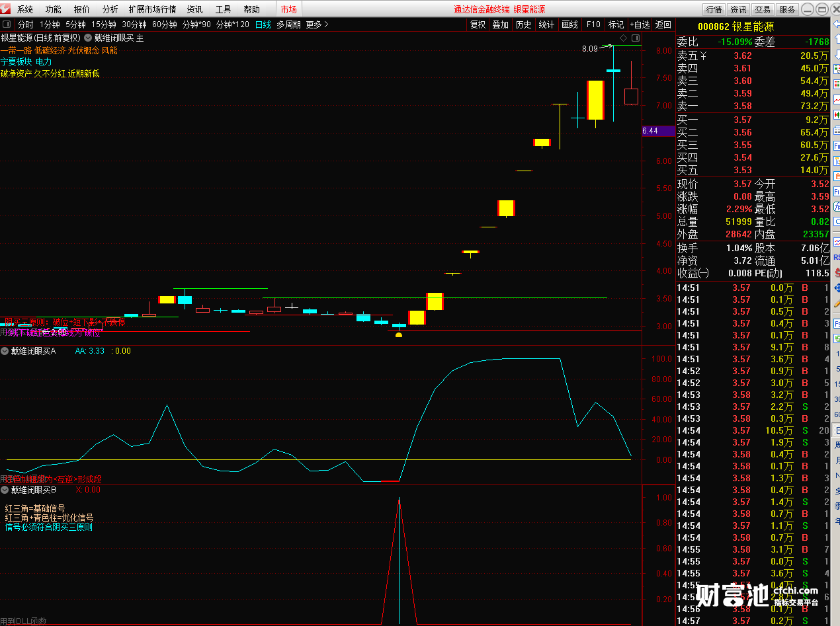Click the down arrow icon in right toolbar

836,54
